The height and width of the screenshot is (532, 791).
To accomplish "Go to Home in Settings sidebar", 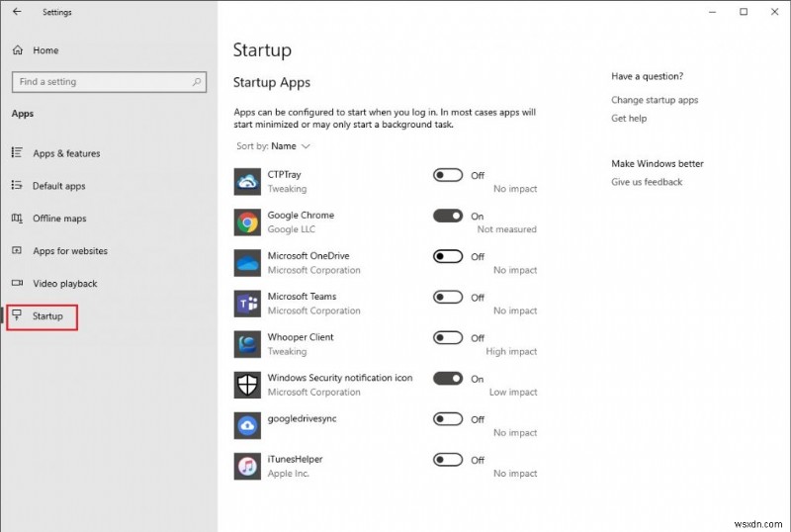I will pyautogui.click(x=45, y=50).
